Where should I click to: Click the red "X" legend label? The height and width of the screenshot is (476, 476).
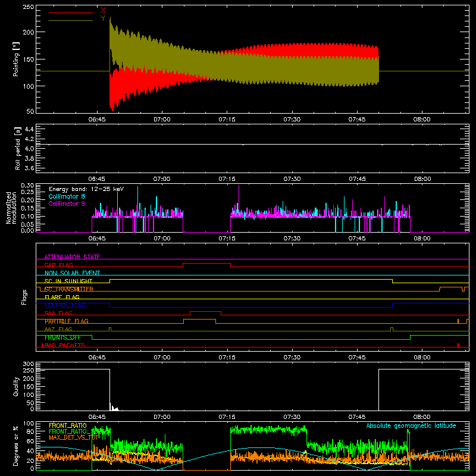pyautogui.click(x=103, y=11)
